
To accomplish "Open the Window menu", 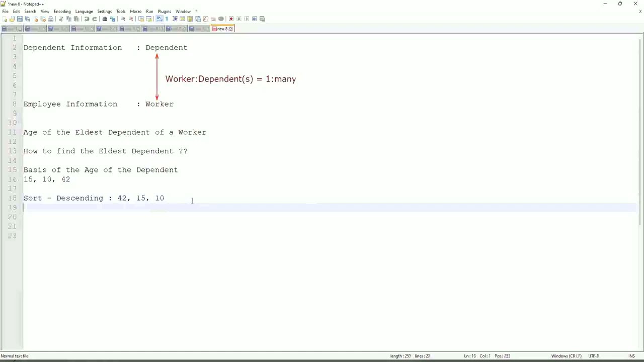I will (183, 11).
